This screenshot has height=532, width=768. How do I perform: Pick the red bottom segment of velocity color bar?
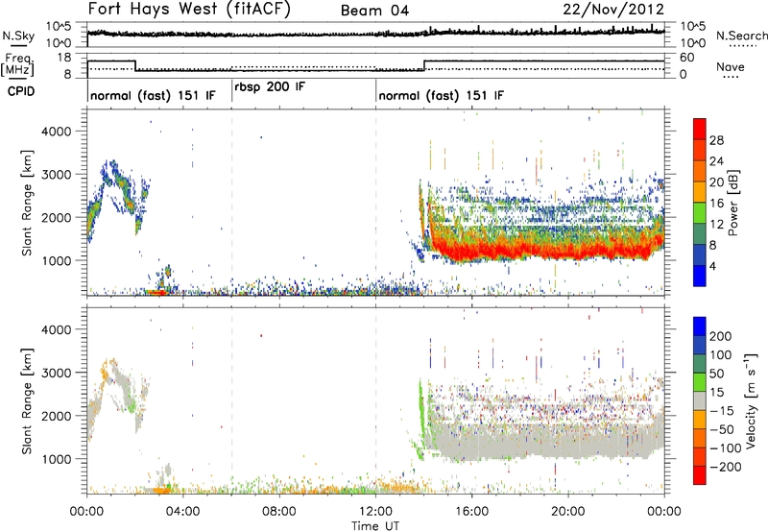coord(700,475)
